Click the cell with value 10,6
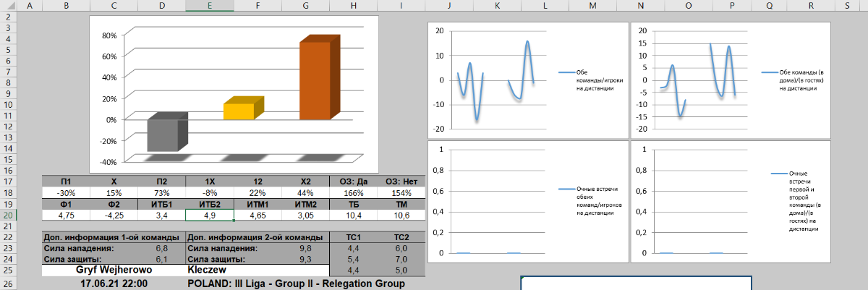 401,215
